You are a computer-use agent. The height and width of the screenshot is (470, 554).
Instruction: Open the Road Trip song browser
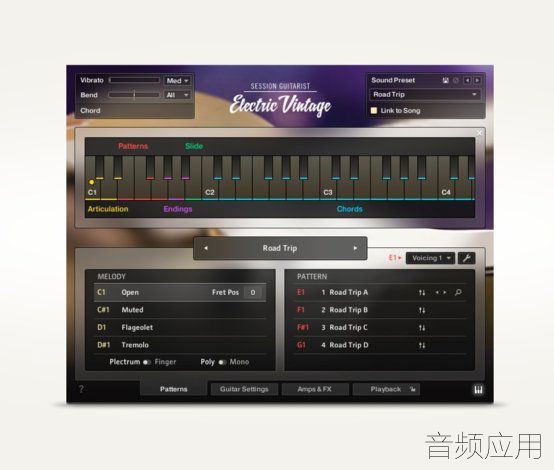tap(280, 248)
